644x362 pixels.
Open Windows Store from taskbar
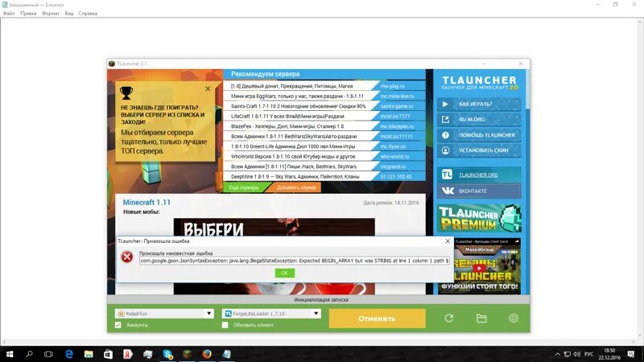[x=108, y=354]
